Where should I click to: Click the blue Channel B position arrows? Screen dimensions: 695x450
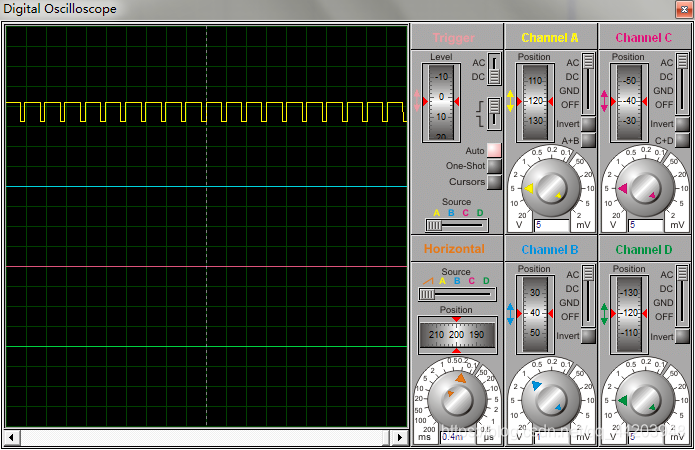(510, 314)
